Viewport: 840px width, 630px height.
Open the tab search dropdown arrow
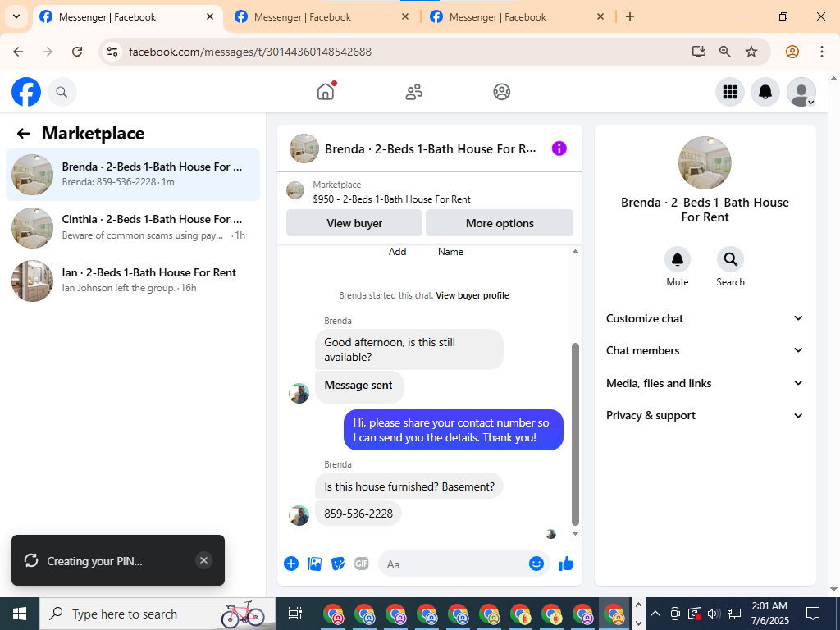pos(16,16)
